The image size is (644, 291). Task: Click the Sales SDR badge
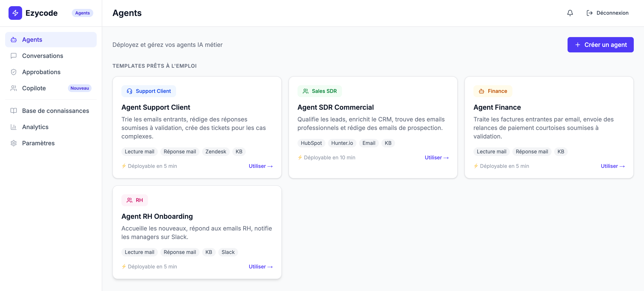[x=320, y=91]
